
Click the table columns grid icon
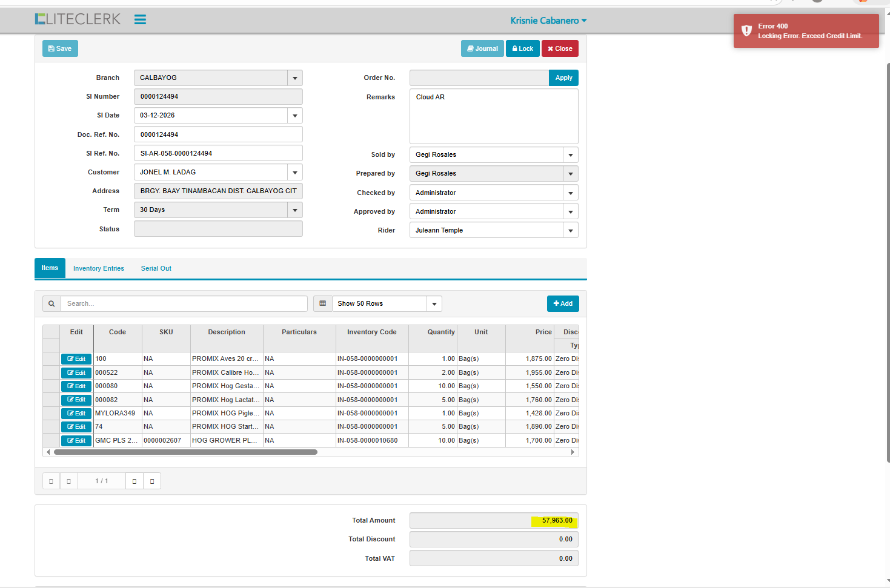[322, 303]
